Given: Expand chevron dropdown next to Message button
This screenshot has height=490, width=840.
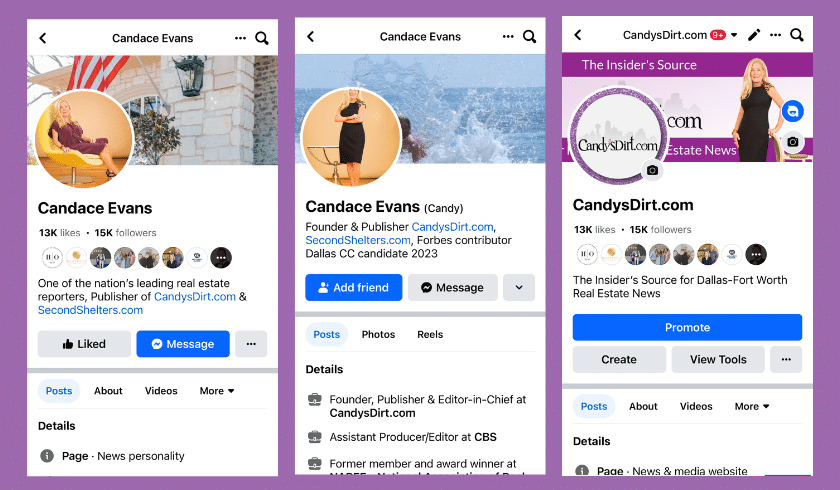Looking at the screenshot, I should tap(518, 287).
